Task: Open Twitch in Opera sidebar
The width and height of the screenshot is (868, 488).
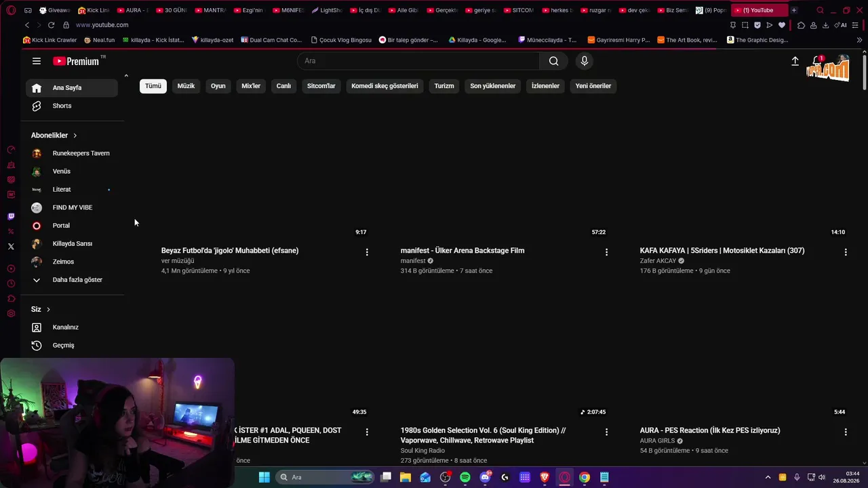Action: click(x=11, y=217)
